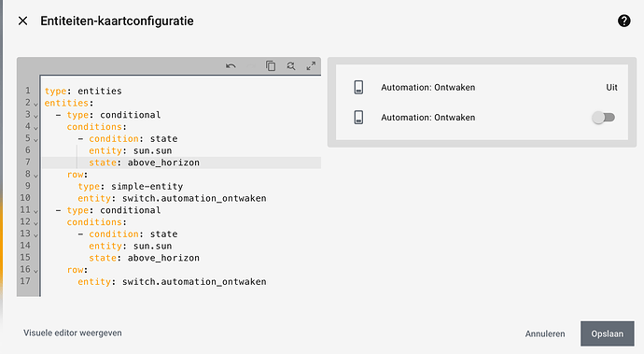Click the greyed-out redo arrow icon
Screen dimensions: 644x354
tap(250, 65)
